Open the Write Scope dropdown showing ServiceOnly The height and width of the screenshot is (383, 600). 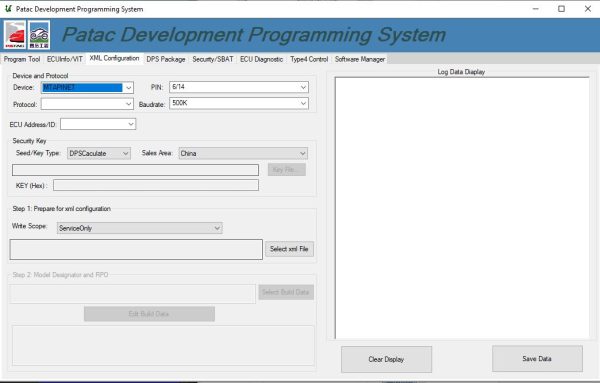pyautogui.click(x=217, y=228)
